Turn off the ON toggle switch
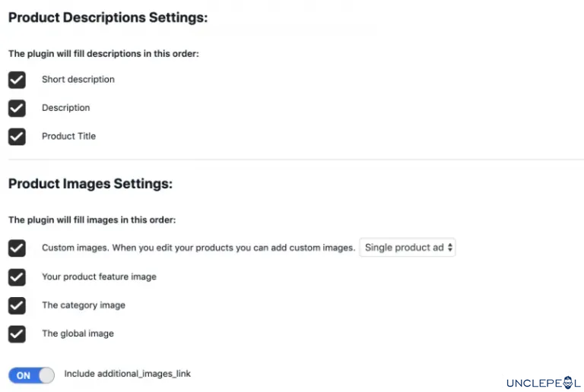Image resolution: width=584 pixels, height=392 pixels. (31, 375)
